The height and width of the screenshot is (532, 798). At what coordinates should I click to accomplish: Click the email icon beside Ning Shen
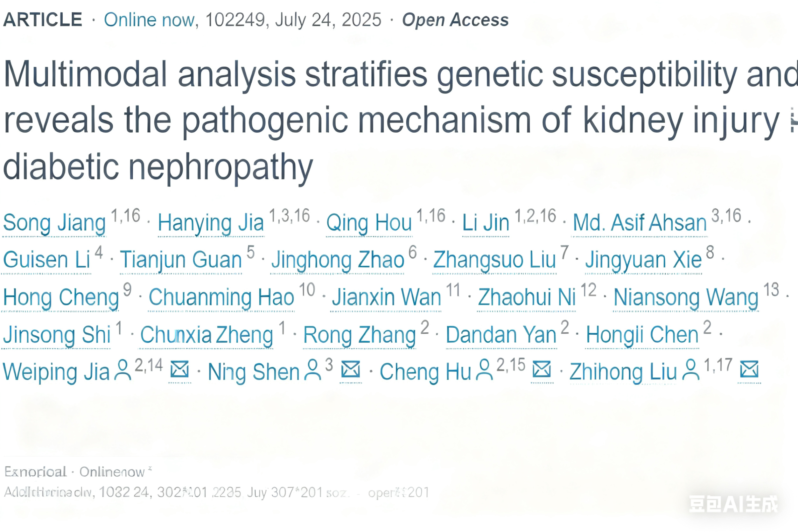click(351, 369)
